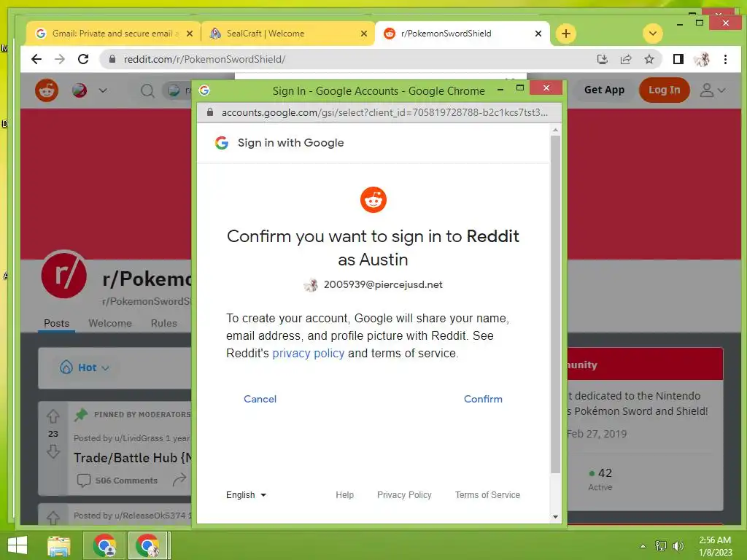Switch to the r/PokemonSwordShield tab
The height and width of the screenshot is (560, 747).
click(462, 34)
